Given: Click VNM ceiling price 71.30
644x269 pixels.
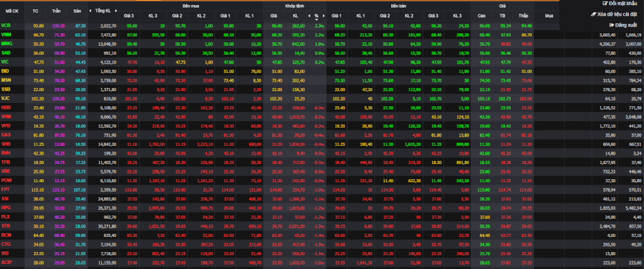Looking at the screenshot, I should pyautogui.click(x=58, y=35).
